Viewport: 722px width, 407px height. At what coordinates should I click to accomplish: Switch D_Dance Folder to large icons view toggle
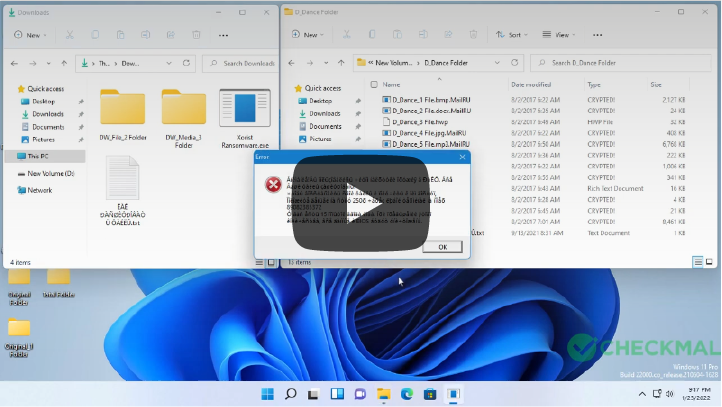click(709, 262)
